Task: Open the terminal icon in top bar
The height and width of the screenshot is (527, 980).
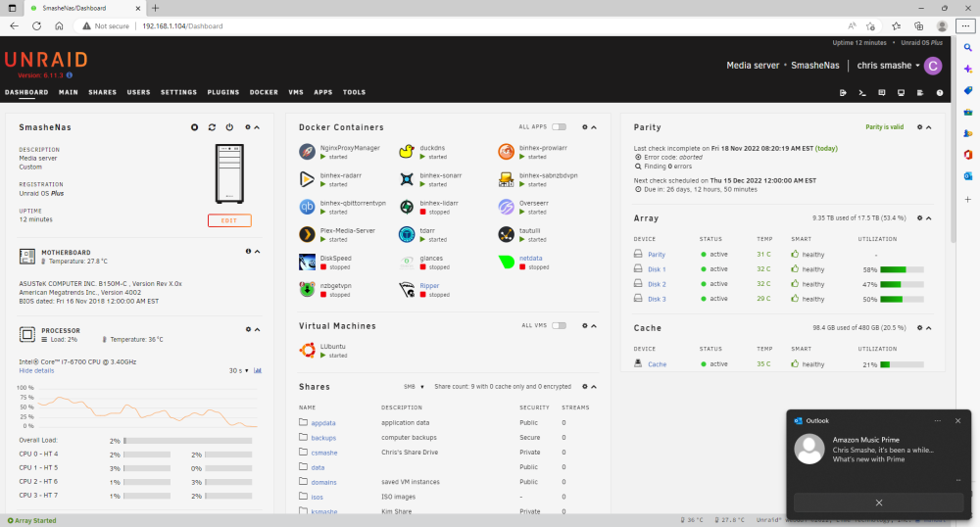Action: [x=862, y=92]
